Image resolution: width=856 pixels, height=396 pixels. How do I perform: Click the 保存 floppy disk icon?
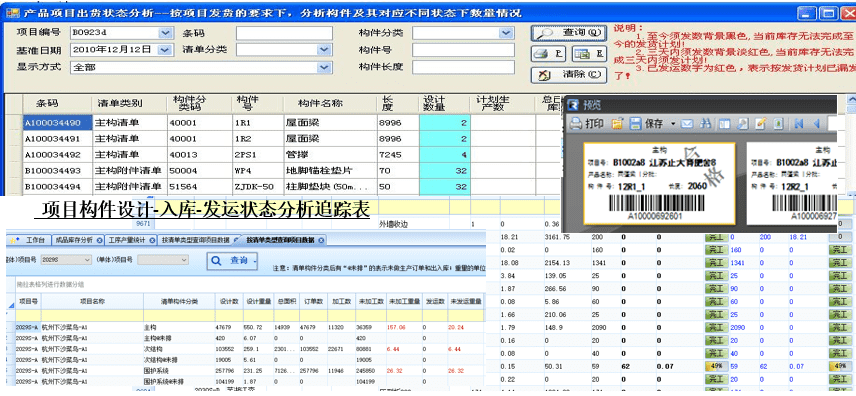[635, 123]
